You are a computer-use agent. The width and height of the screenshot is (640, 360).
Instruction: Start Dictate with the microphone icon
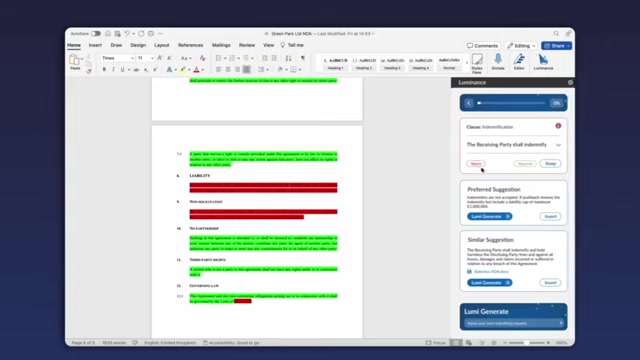[498, 62]
